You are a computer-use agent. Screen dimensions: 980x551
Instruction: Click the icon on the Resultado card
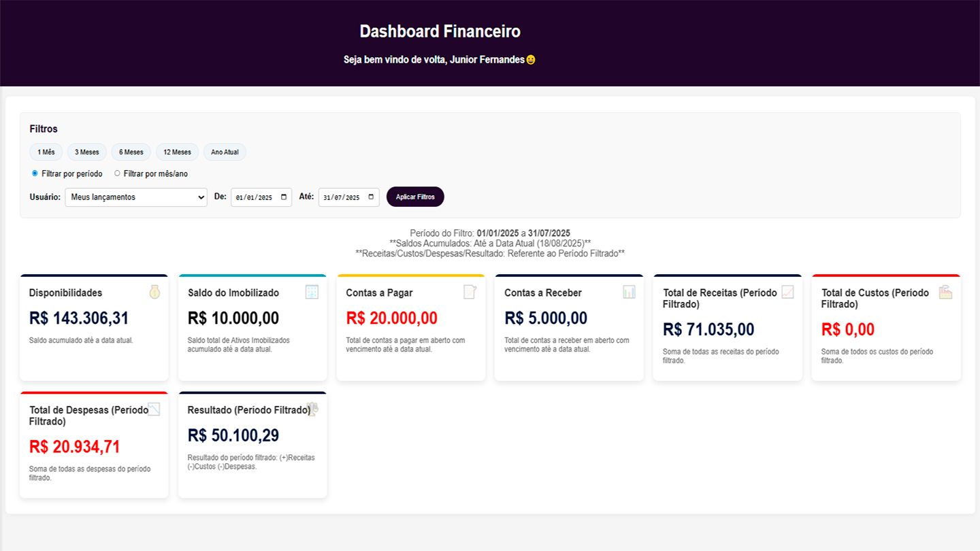312,409
